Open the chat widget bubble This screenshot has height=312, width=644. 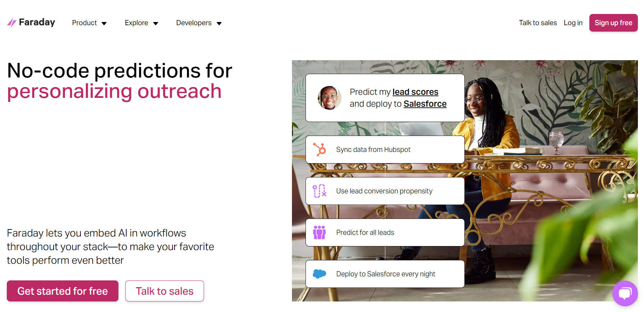(625, 293)
